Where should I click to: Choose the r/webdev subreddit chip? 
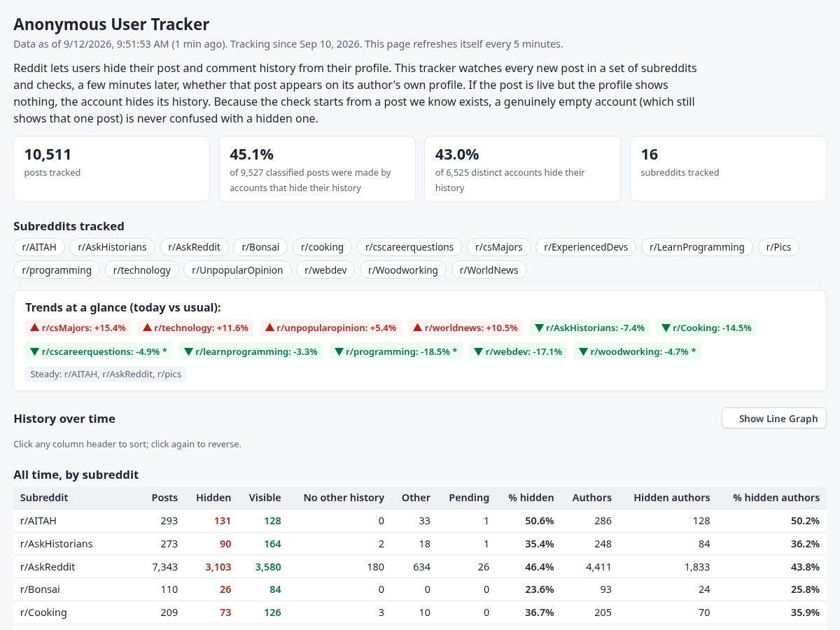pyautogui.click(x=325, y=269)
